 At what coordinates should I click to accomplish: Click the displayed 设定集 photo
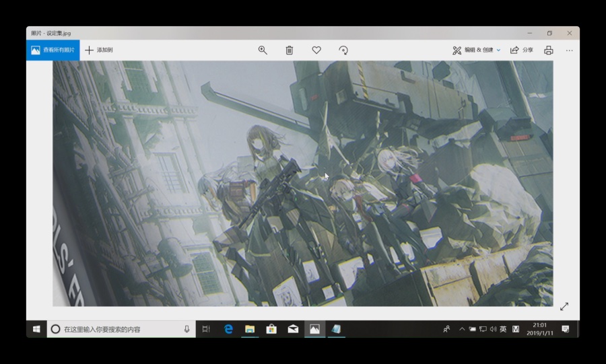302,184
